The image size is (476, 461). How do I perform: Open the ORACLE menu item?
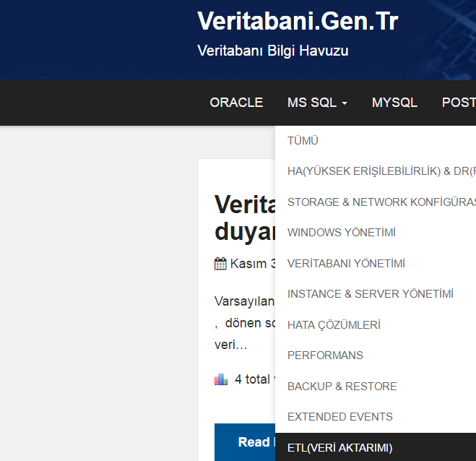pos(236,103)
